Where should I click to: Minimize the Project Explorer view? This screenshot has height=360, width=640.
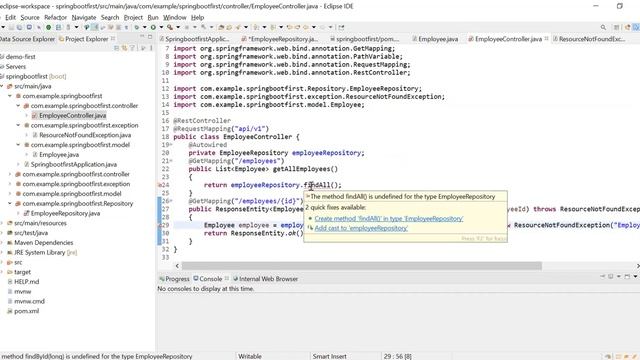point(142,37)
